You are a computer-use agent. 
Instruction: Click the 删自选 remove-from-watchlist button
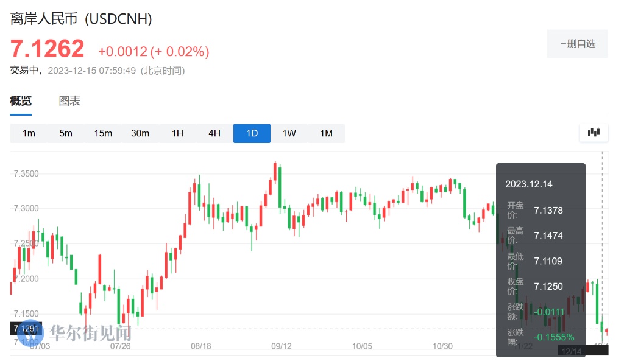pyautogui.click(x=577, y=44)
